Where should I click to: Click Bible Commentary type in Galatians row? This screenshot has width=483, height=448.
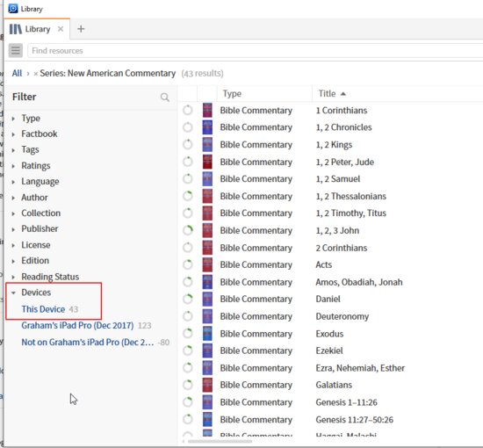pos(256,385)
